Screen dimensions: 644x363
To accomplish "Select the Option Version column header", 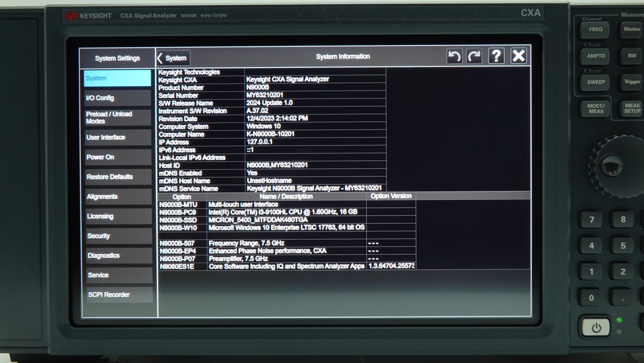I will 391,196.
